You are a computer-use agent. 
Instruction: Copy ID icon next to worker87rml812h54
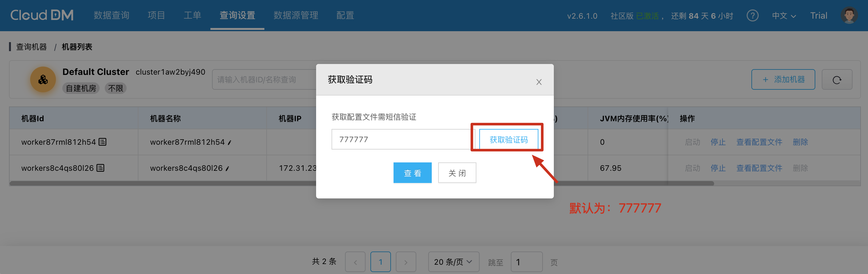click(102, 142)
